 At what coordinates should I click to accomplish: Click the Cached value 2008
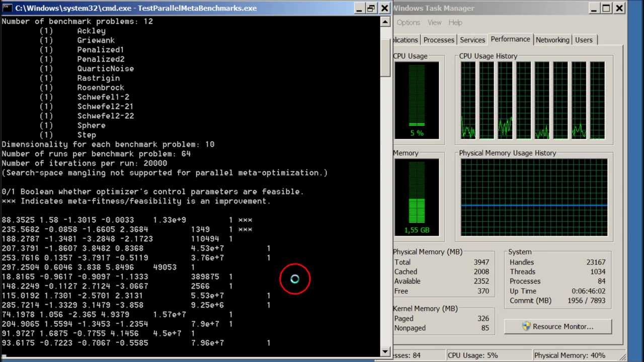click(481, 271)
